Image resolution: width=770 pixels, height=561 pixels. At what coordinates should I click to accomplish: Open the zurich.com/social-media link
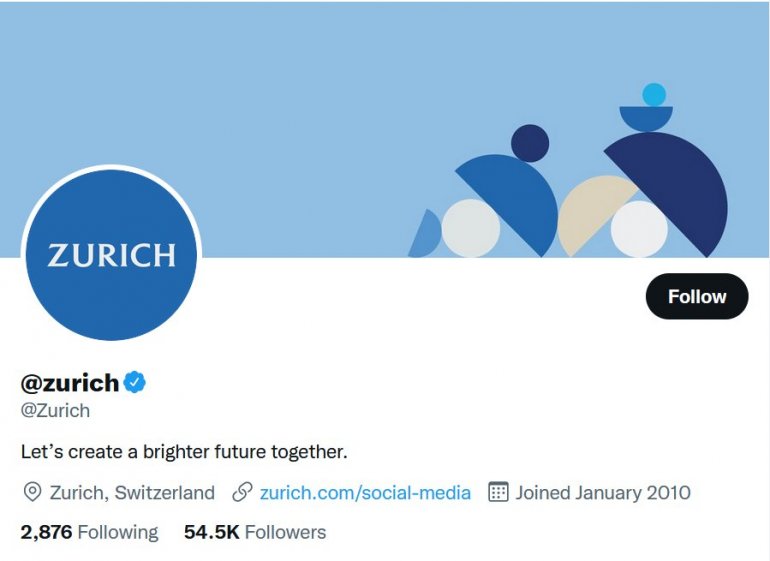(x=365, y=492)
